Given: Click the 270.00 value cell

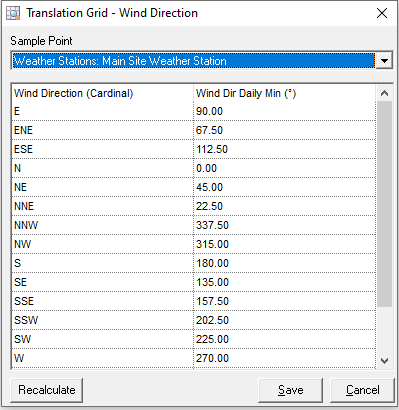Looking at the screenshot, I should [x=285, y=358].
